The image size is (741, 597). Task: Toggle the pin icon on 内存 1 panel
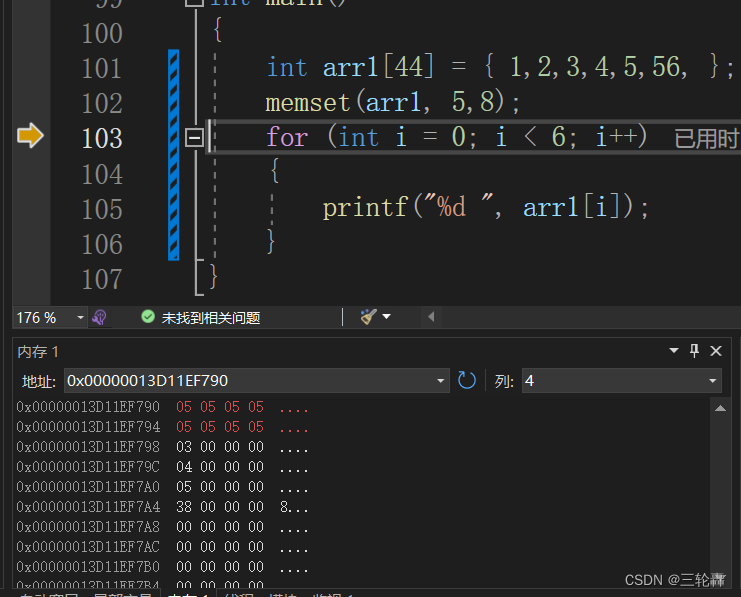click(694, 351)
